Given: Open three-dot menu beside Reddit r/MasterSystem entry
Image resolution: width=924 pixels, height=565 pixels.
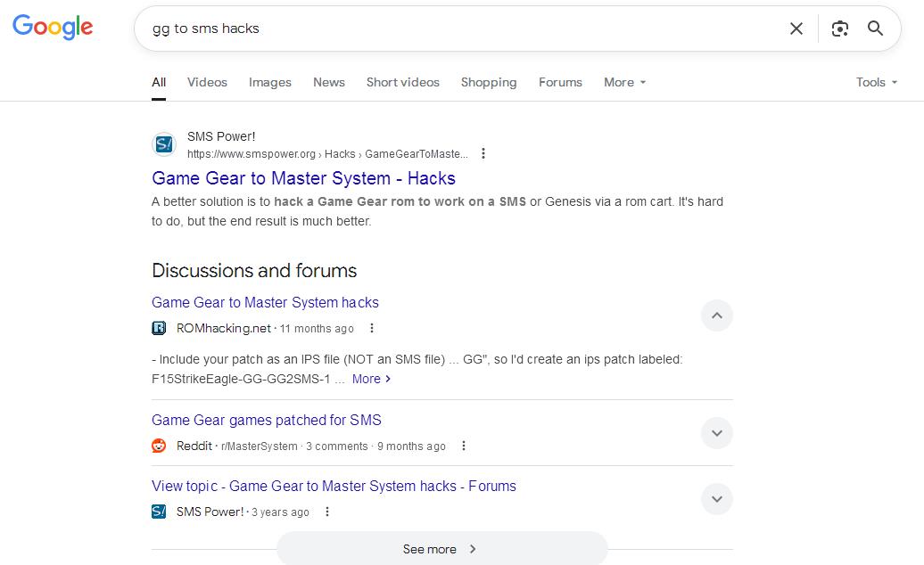Looking at the screenshot, I should 464,446.
